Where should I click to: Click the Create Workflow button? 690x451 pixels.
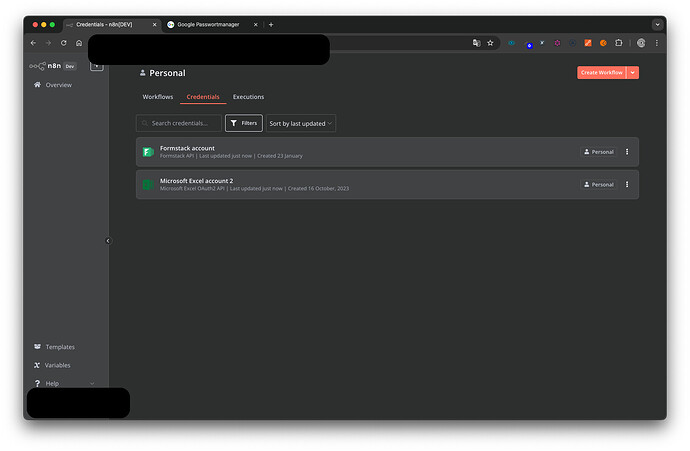click(x=601, y=73)
